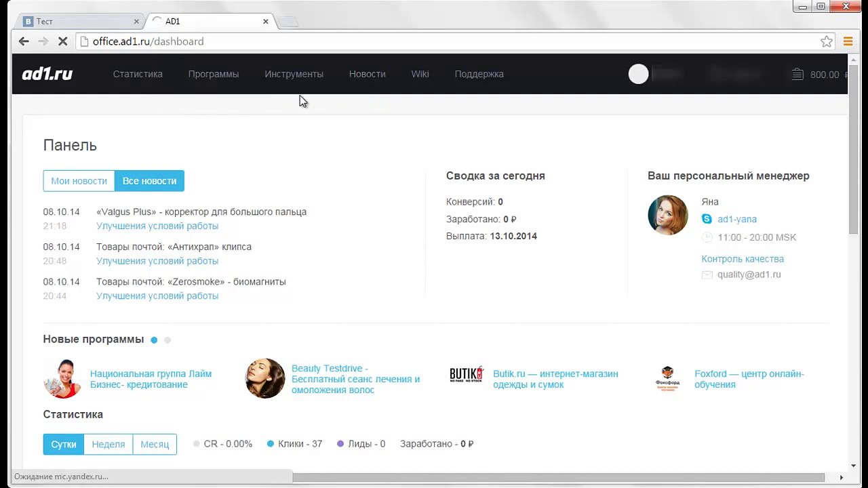Open Контроль качества link
This screenshot has width=868, height=488.
click(743, 259)
